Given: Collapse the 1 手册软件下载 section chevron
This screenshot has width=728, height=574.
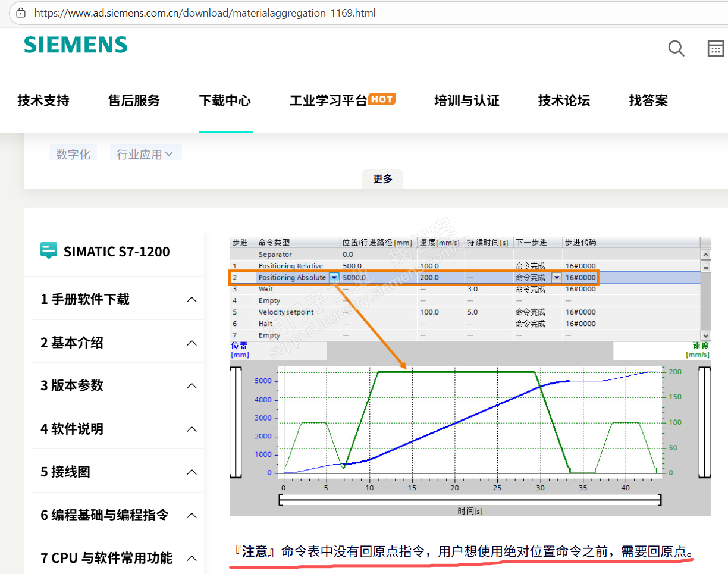Looking at the screenshot, I should (192, 299).
